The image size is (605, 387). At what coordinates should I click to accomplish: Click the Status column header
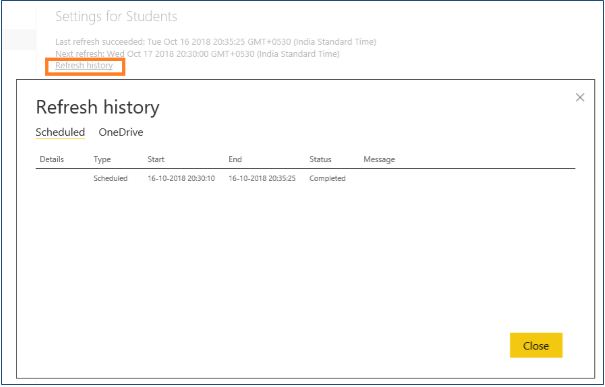point(320,159)
